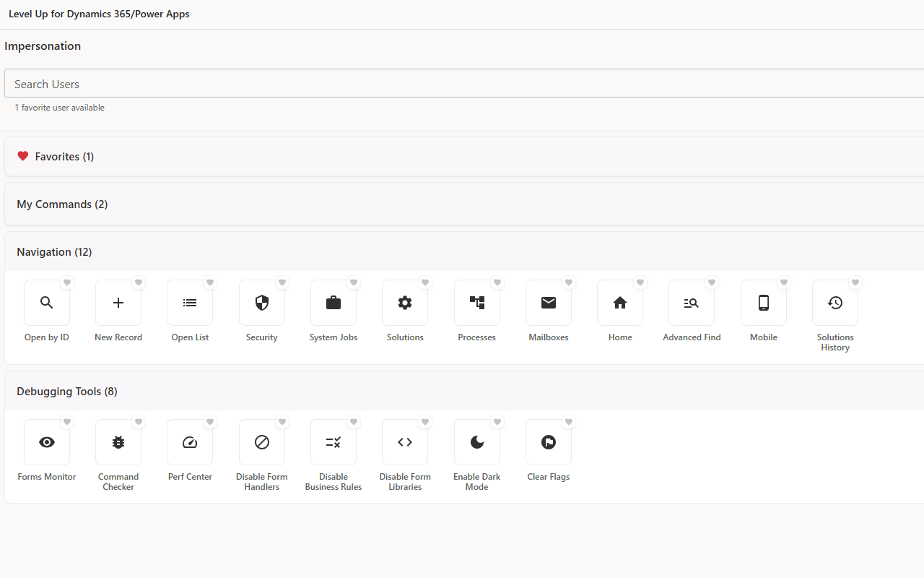Favorite the Solutions History command
This screenshot has height=578, width=924.
pos(855,282)
